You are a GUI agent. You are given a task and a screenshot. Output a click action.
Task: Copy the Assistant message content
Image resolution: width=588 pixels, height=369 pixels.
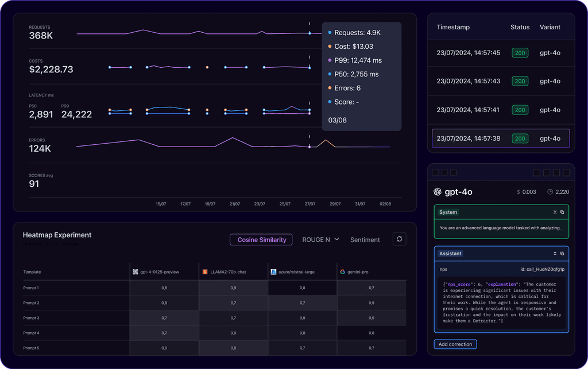point(562,253)
